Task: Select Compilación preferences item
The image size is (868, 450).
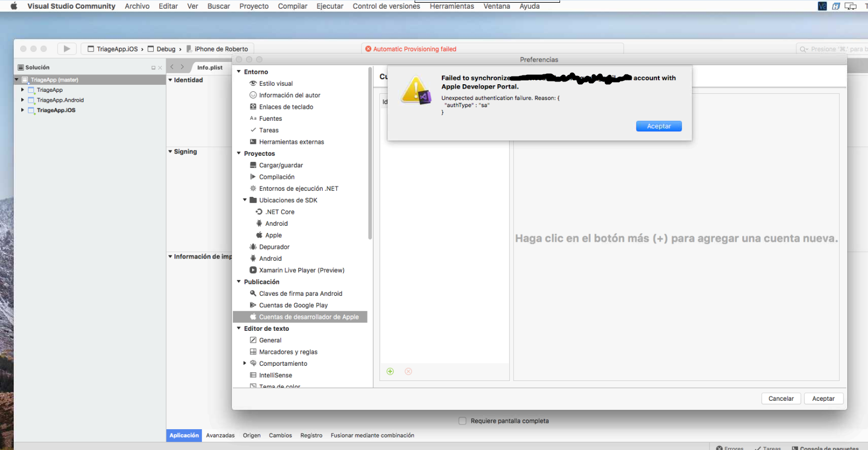Action: [277, 177]
